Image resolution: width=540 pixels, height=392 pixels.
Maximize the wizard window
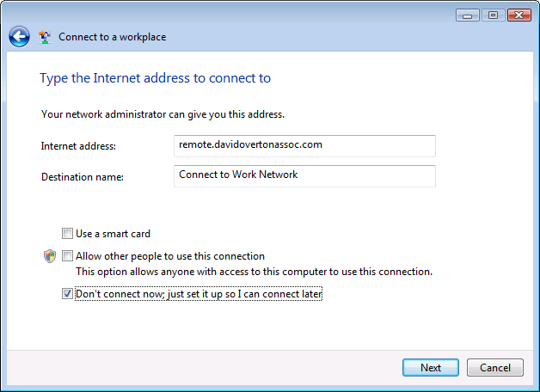tap(494, 15)
